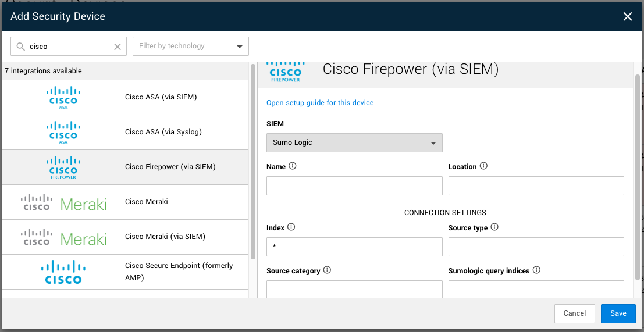Select Cisco Meraki (via SIEM) integration
The height and width of the screenshot is (332, 644).
tap(125, 237)
